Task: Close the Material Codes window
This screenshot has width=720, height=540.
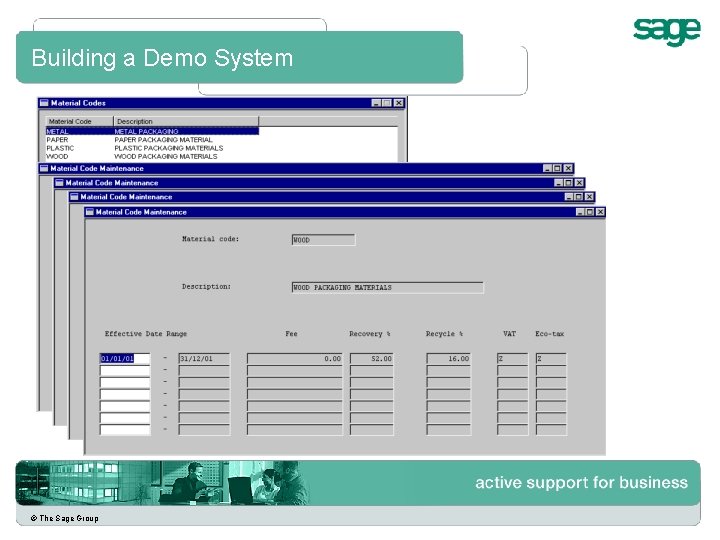Action: click(399, 103)
